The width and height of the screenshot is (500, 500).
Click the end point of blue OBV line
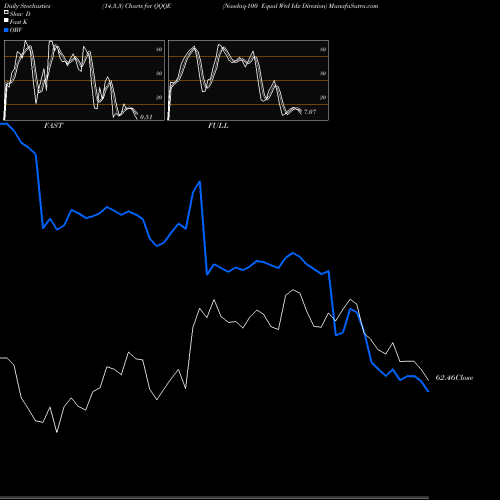pyautogui.click(x=428, y=391)
